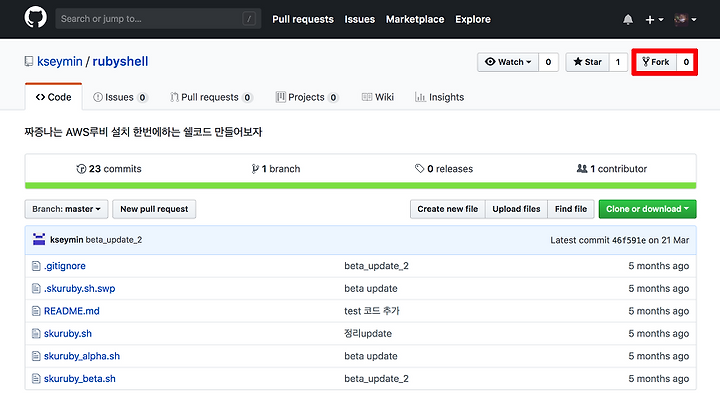Click file icon beside skuruby_alpha.sh
The height and width of the screenshot is (397, 720).
[x=36, y=356]
